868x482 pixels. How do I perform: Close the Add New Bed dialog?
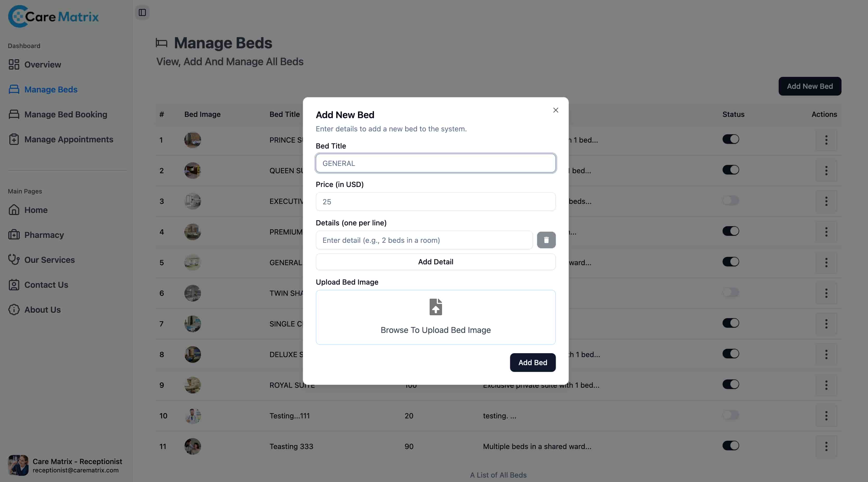pos(555,110)
